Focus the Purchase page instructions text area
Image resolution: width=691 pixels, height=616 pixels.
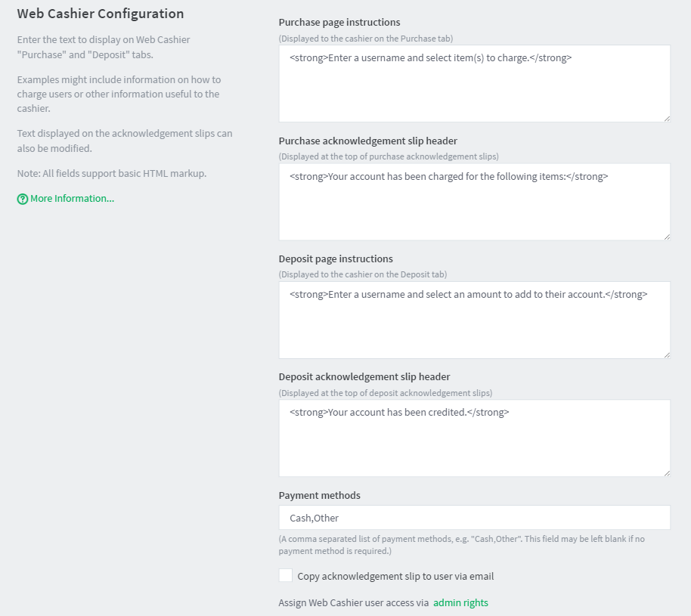[x=475, y=84]
